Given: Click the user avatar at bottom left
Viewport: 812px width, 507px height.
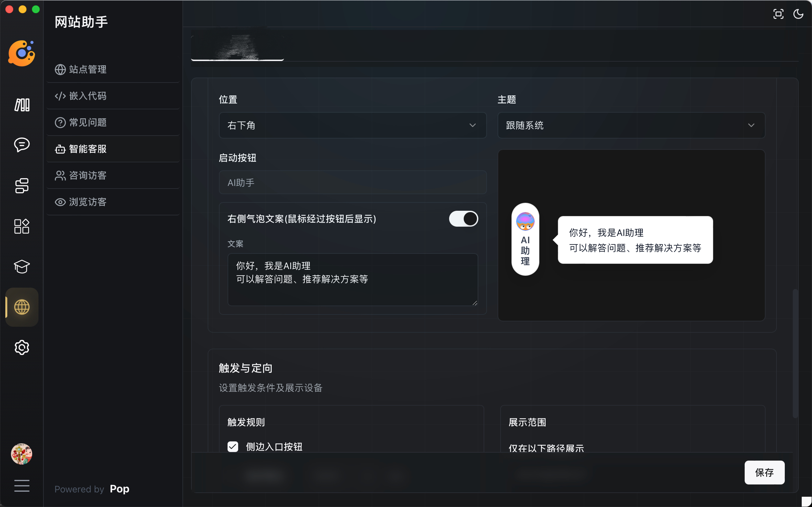Looking at the screenshot, I should [22, 454].
